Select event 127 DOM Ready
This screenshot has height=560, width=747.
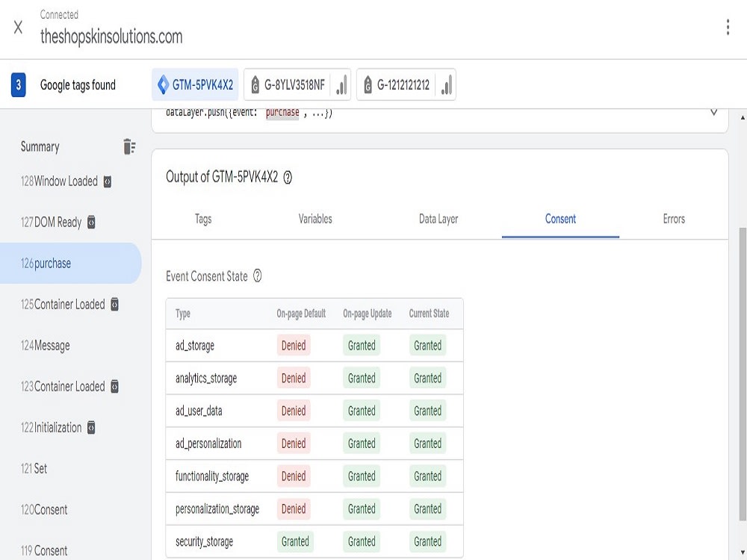click(58, 223)
